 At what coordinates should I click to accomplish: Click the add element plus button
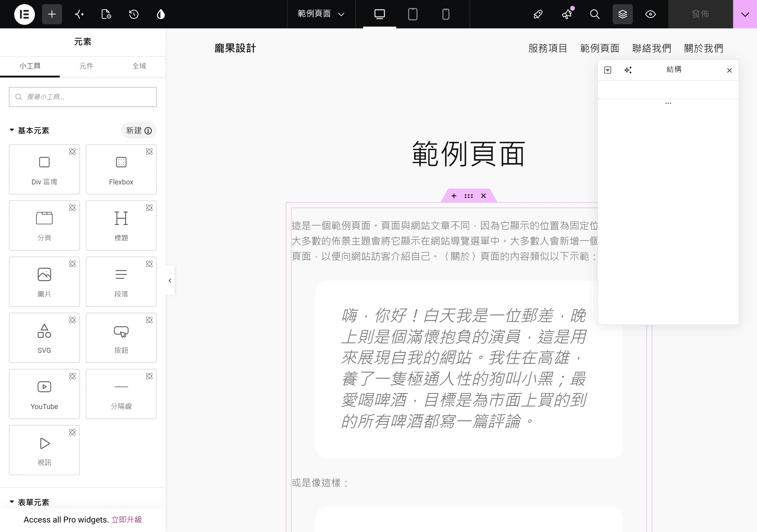point(52,14)
